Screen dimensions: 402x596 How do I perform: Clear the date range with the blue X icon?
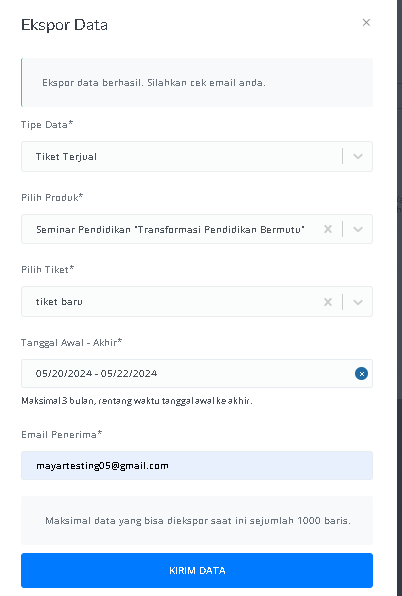coord(361,374)
